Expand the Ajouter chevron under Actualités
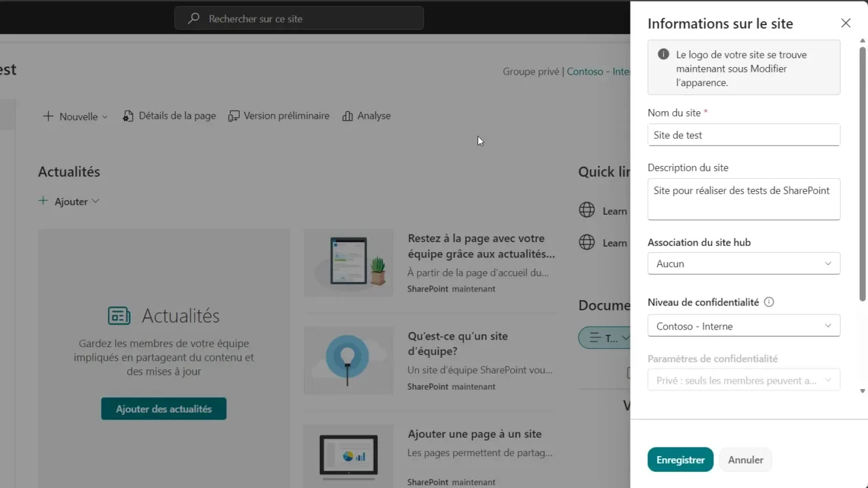 [x=95, y=201]
